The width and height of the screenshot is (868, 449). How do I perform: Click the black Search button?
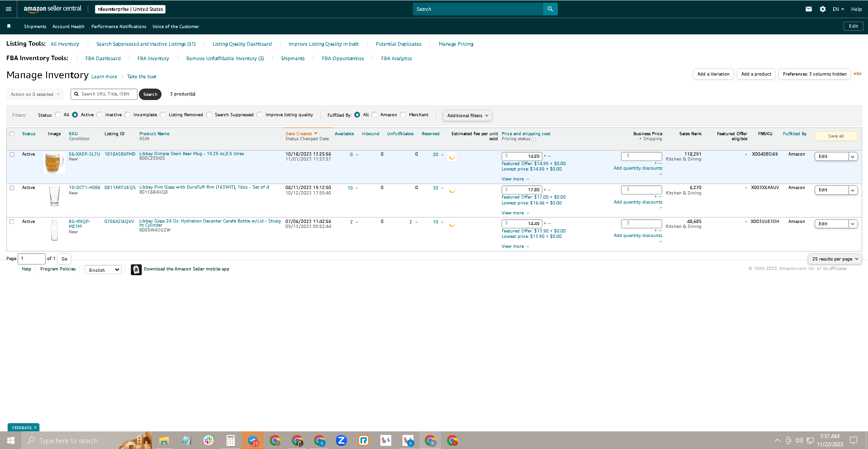[150, 95]
